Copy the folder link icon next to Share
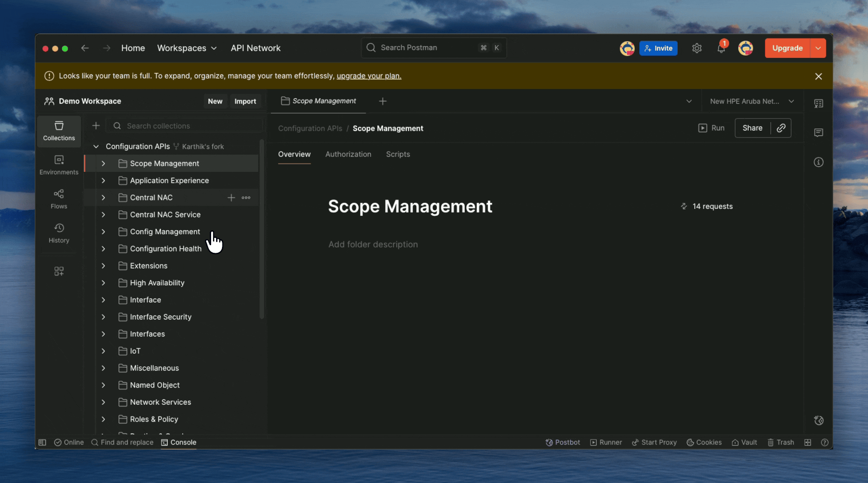This screenshot has height=483, width=868. 781,128
